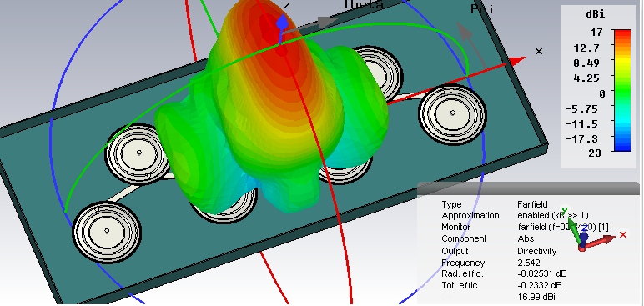Pick the bottom-left circular patch element
Viewport: 644px width, 306px height.
click(108, 232)
